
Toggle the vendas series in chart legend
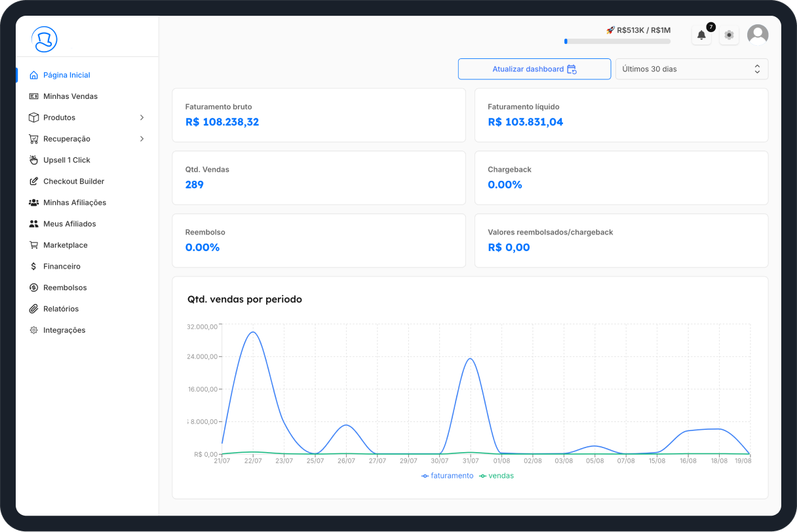(497, 476)
